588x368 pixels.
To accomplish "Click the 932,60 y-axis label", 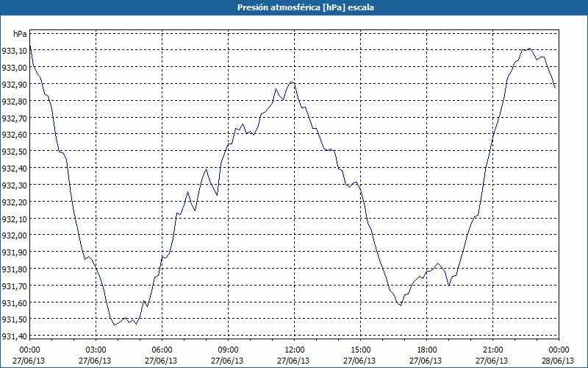I will pos(14,135).
